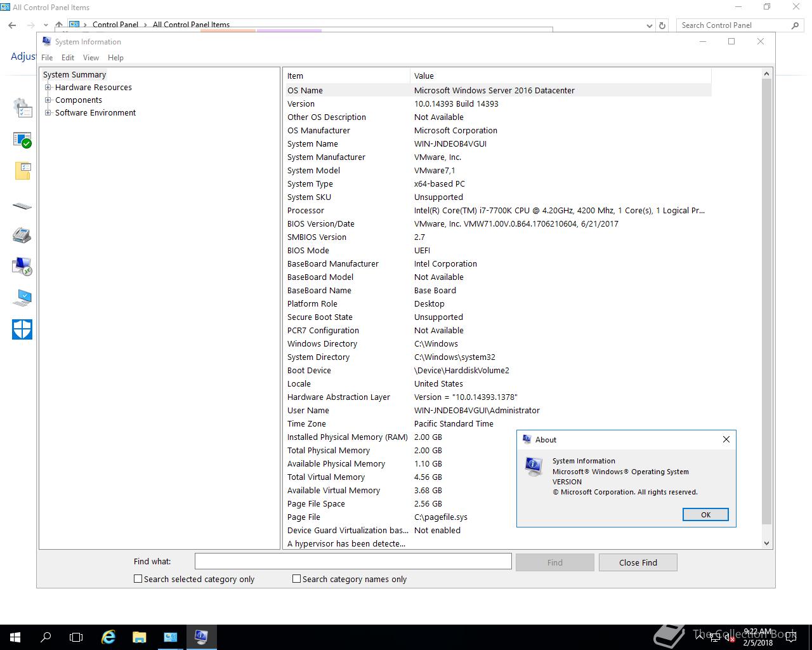Open RemoteApp and Desktop Connections icon
This screenshot has height=650, width=812.
coord(22,266)
